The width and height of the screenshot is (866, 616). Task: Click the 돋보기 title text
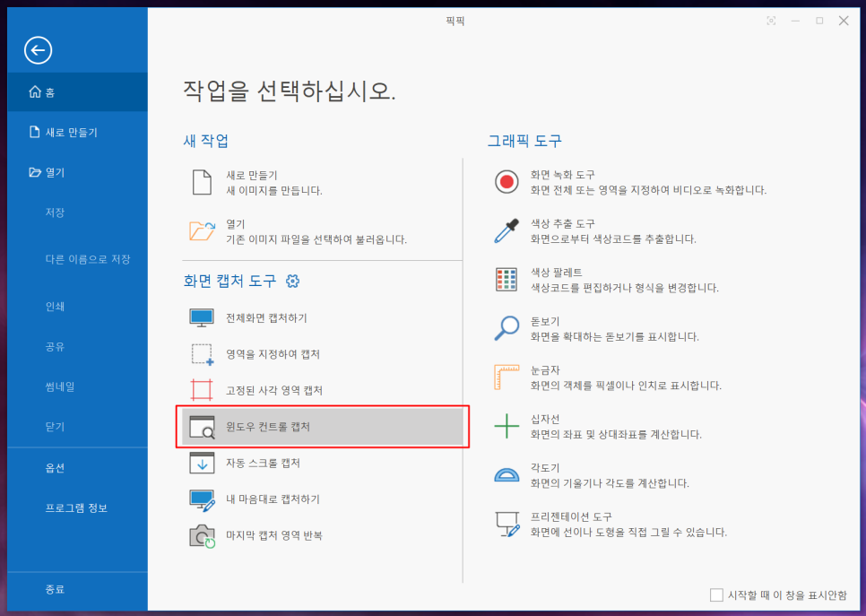(545, 321)
